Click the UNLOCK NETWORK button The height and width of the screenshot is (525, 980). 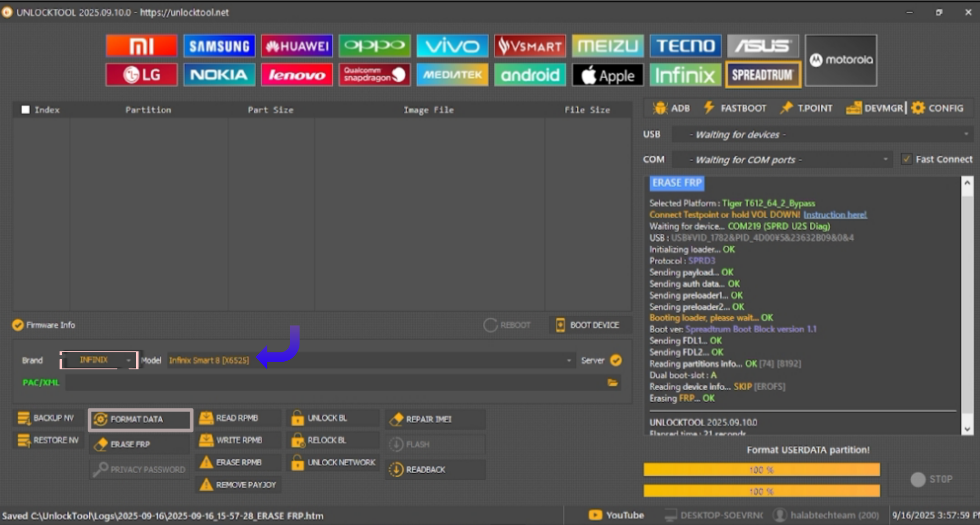[333, 462]
